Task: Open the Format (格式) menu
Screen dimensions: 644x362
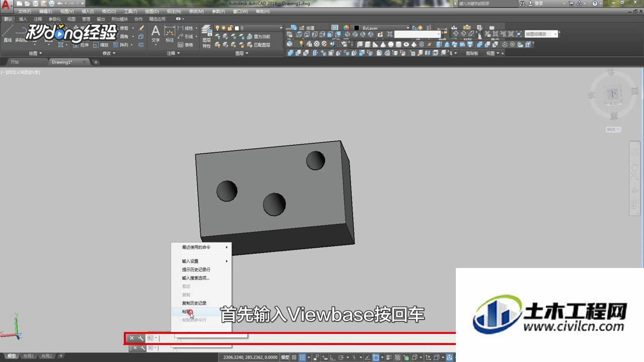Action: coord(108,11)
